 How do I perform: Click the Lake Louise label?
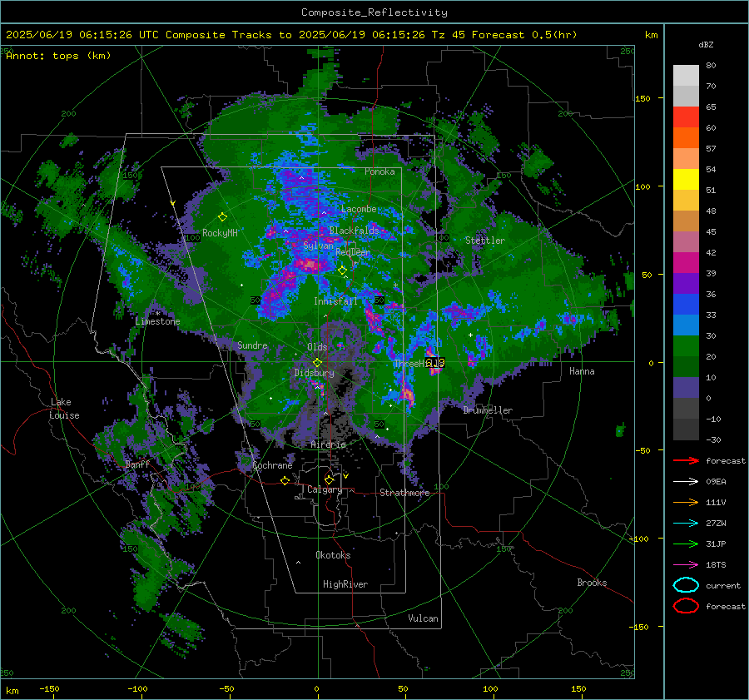pyautogui.click(x=64, y=409)
